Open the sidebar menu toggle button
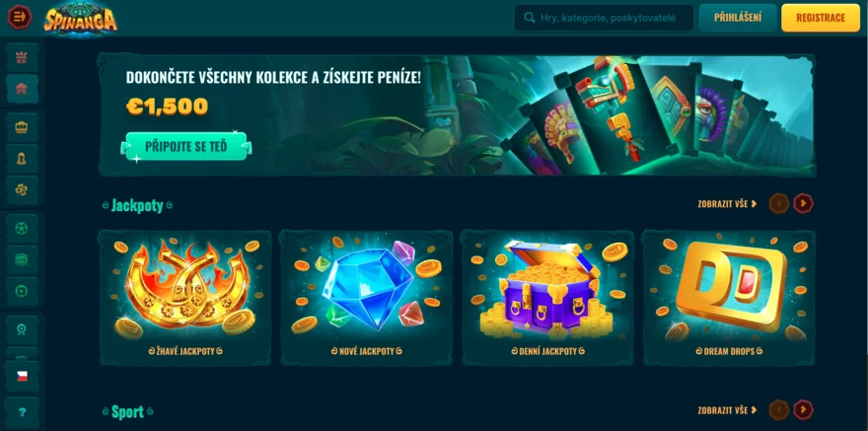The height and width of the screenshot is (431, 868). (20, 17)
